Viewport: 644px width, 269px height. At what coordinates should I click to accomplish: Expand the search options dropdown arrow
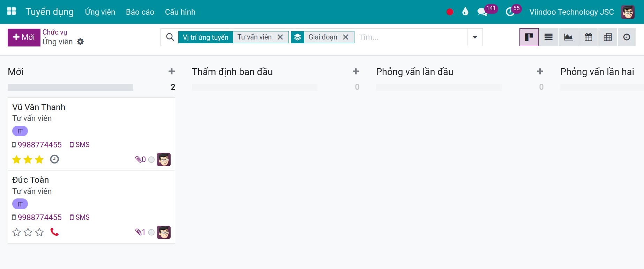(475, 37)
